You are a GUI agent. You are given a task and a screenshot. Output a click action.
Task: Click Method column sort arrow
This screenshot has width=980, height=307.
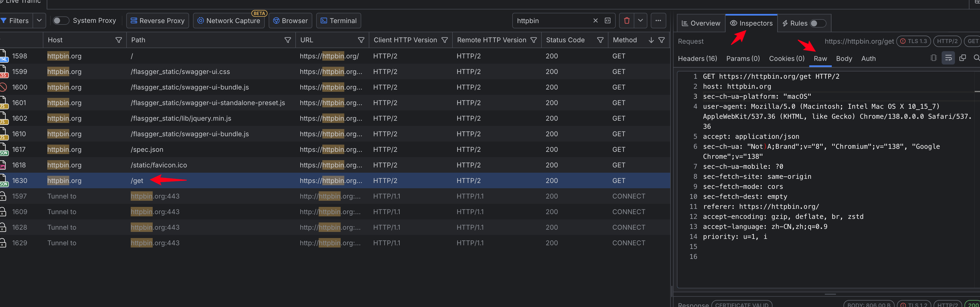(651, 40)
